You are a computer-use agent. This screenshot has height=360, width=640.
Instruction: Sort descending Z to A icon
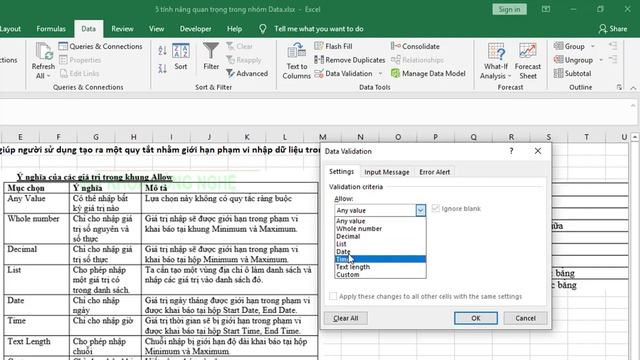(162, 69)
